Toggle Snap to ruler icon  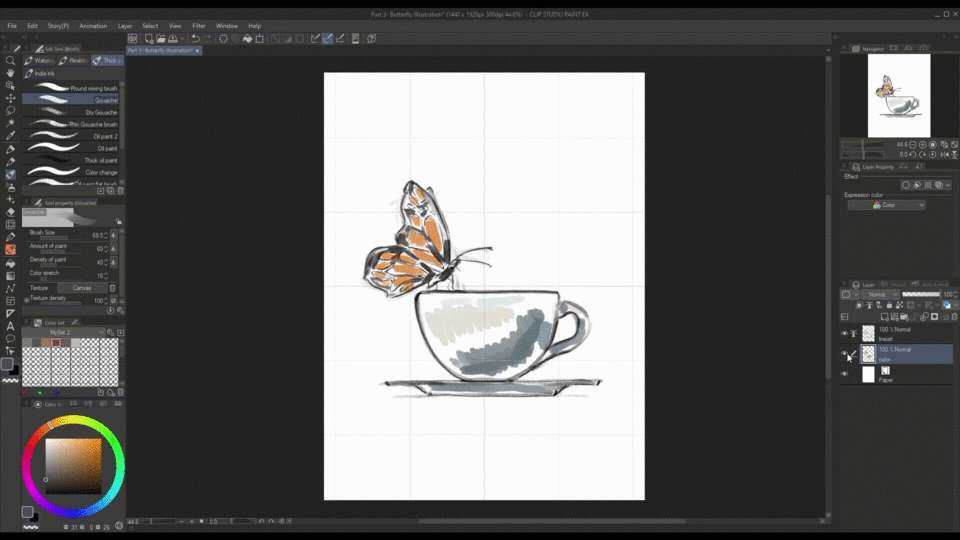tap(315, 39)
